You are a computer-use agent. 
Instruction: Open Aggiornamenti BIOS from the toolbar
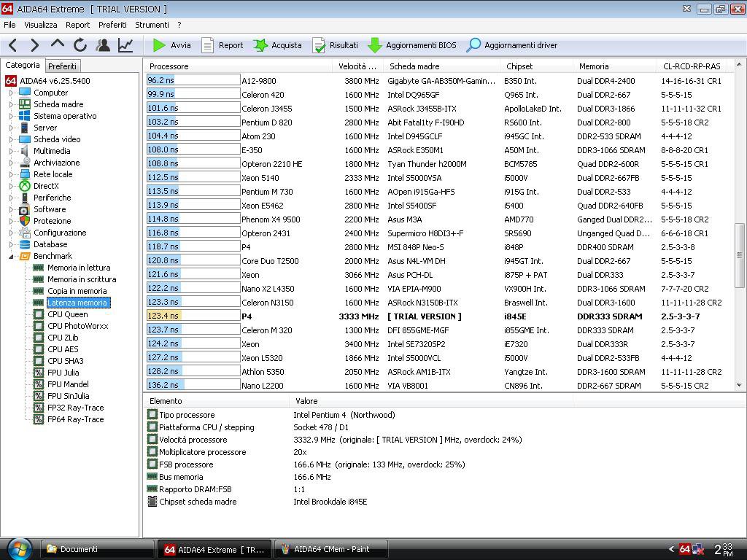point(412,45)
